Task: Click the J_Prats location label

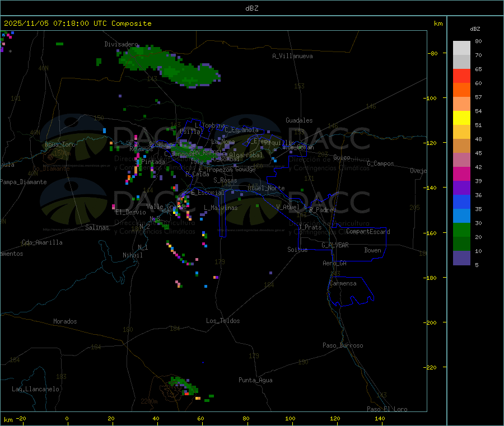Action: pyautogui.click(x=310, y=227)
